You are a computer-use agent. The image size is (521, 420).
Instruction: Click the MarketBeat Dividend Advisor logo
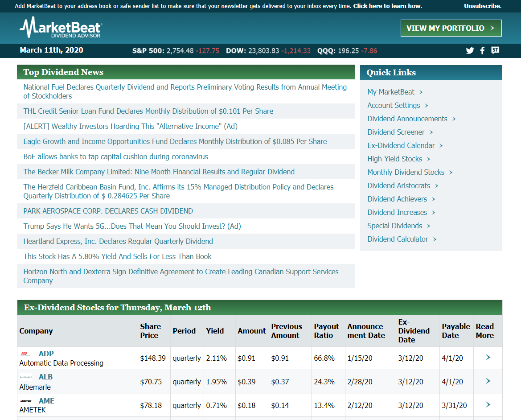[x=61, y=28]
